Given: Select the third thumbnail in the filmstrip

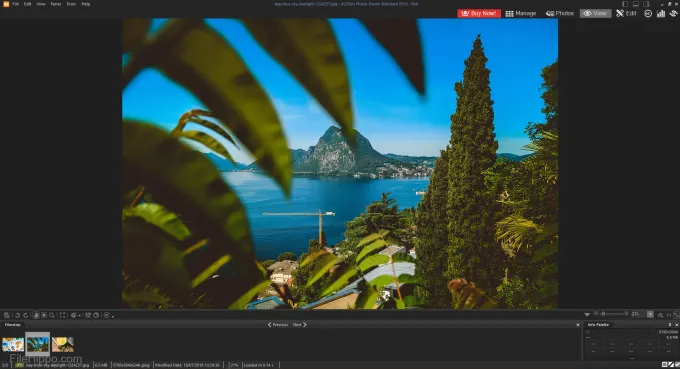Looking at the screenshot, I should [63, 344].
